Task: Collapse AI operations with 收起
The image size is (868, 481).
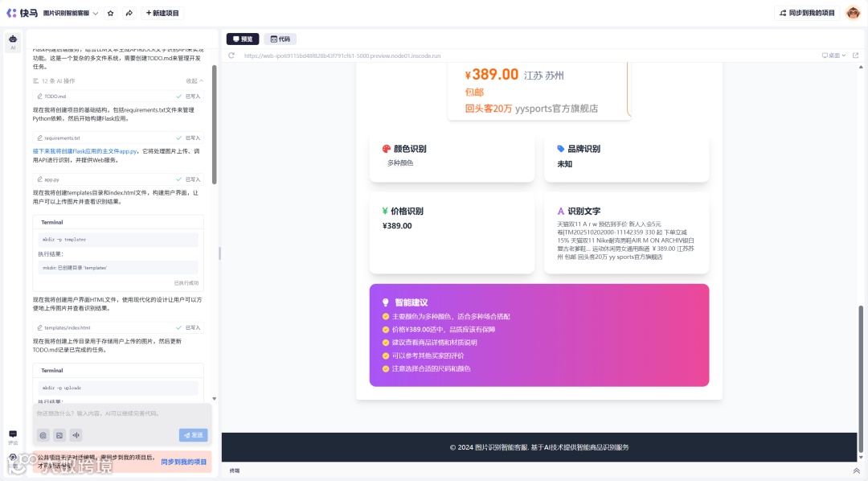Action: (x=194, y=81)
